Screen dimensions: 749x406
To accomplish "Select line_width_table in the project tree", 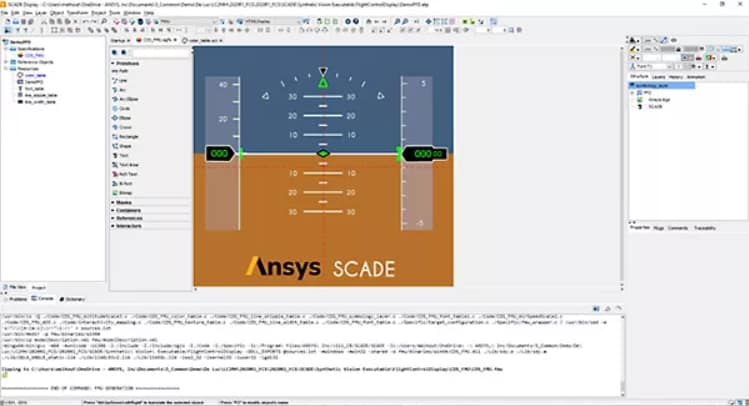I will tap(40, 102).
